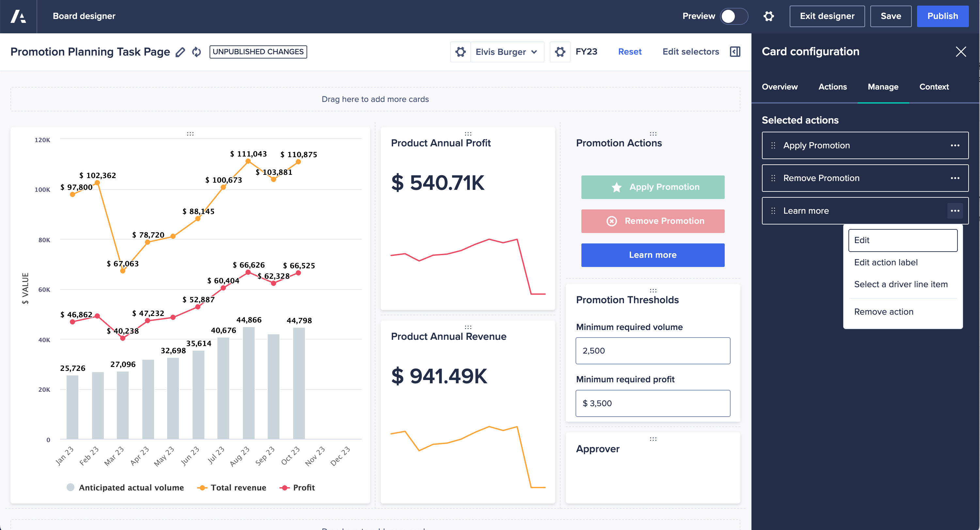The image size is (980, 530).
Task: Click the gear icon in top bar
Action: coord(768,16)
